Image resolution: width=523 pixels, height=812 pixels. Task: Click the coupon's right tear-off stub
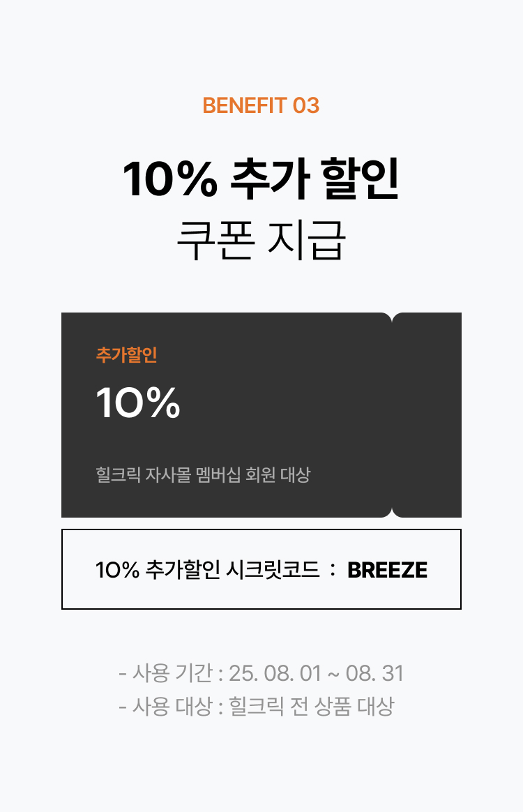click(x=427, y=415)
